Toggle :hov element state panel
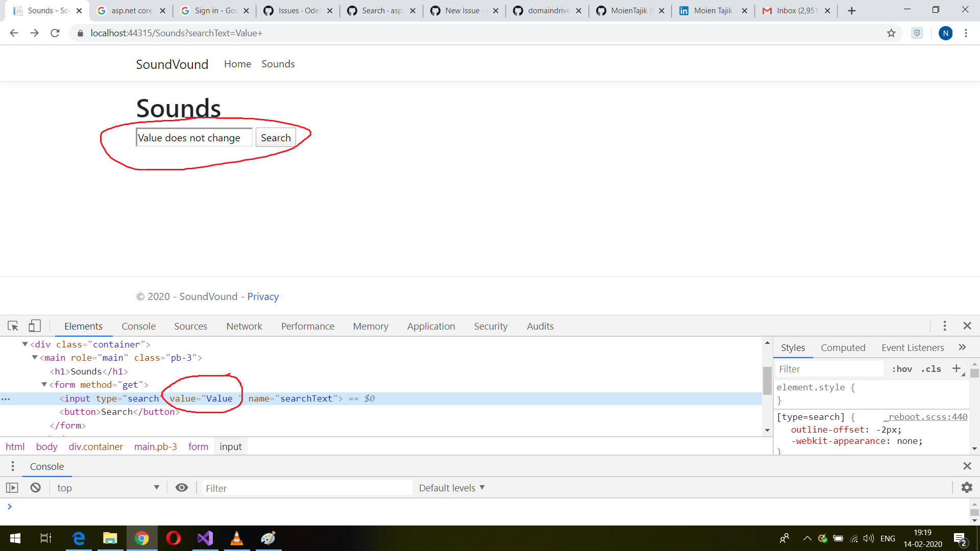The height and width of the screenshot is (551, 980). [x=902, y=368]
